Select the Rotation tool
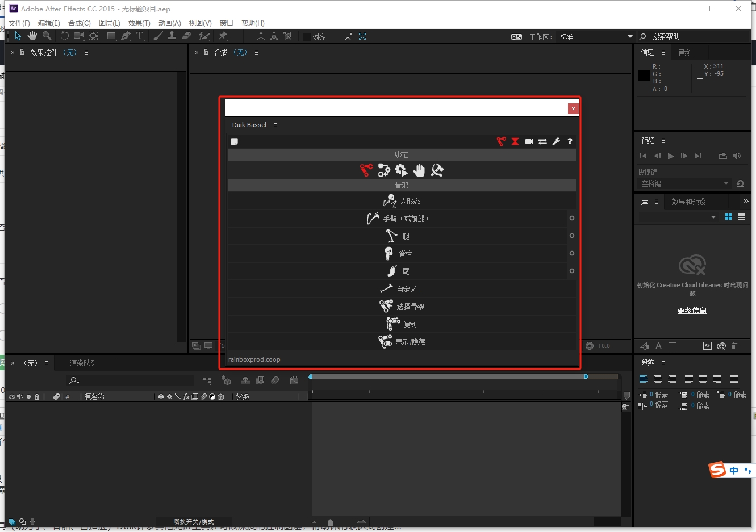756x532 pixels. [x=64, y=36]
